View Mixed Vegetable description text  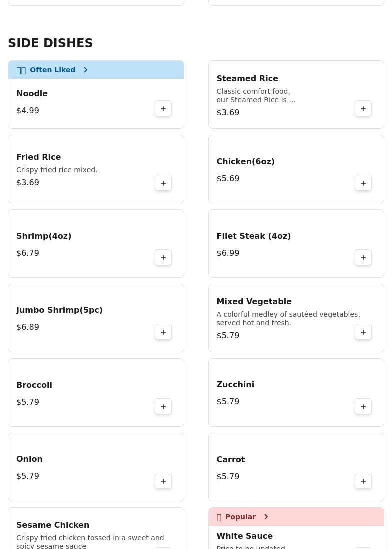click(288, 318)
